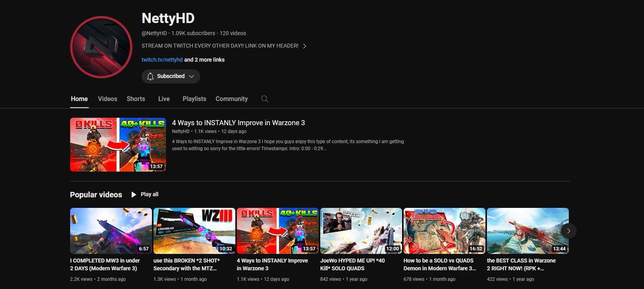
Task: Open the featured video thumbnail with 13:57 duration
Action: point(118,144)
